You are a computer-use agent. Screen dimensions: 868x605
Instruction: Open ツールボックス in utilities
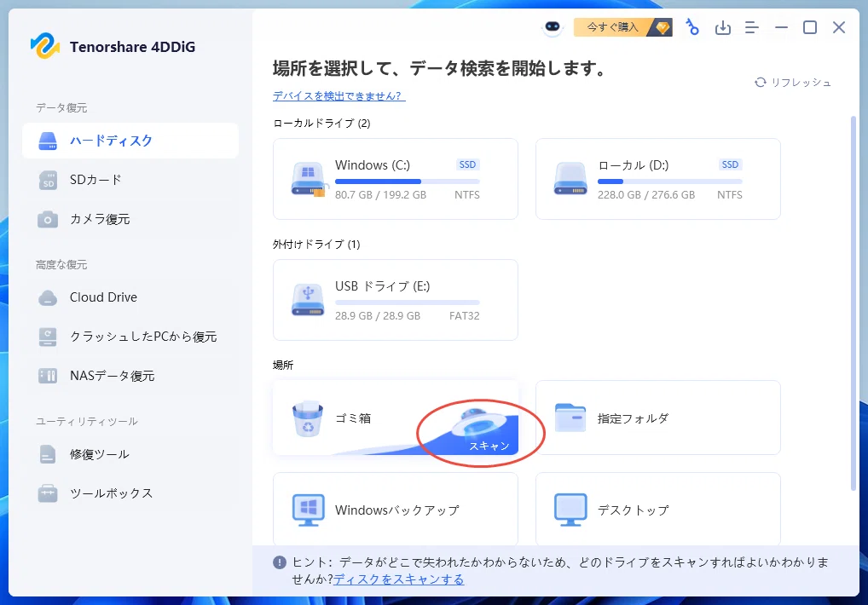pyautogui.click(x=130, y=494)
